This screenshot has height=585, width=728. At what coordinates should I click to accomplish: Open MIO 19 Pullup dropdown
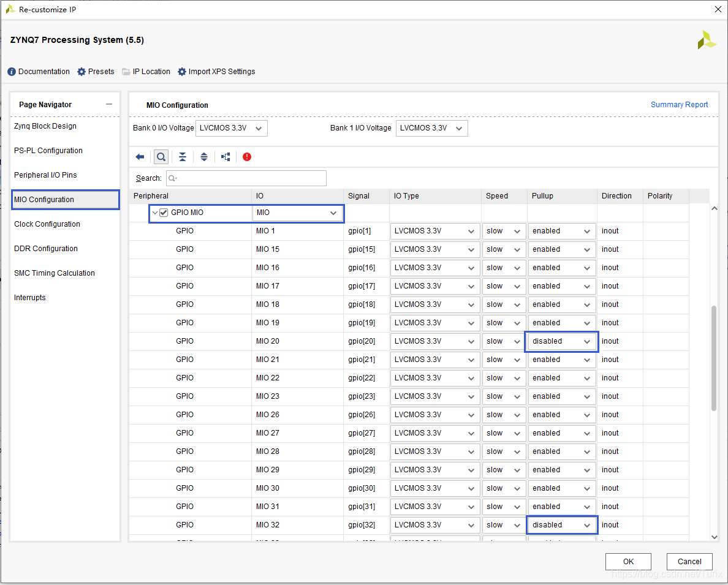click(x=561, y=323)
